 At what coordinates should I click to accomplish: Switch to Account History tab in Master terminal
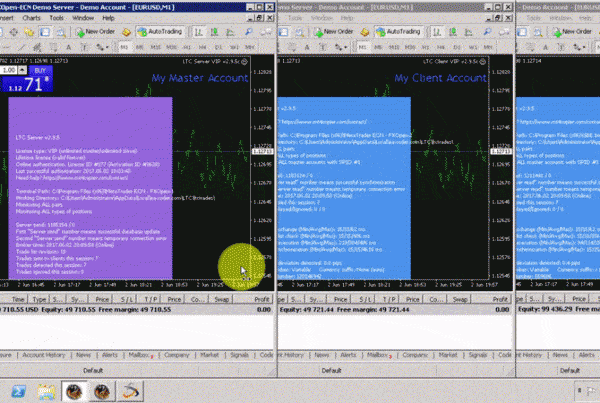click(x=44, y=355)
